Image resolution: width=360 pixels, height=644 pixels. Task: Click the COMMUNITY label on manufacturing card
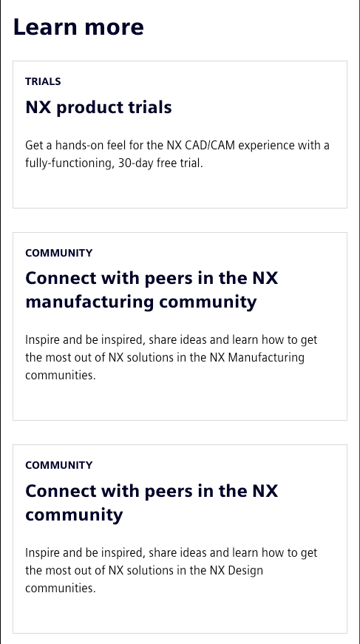(x=58, y=253)
